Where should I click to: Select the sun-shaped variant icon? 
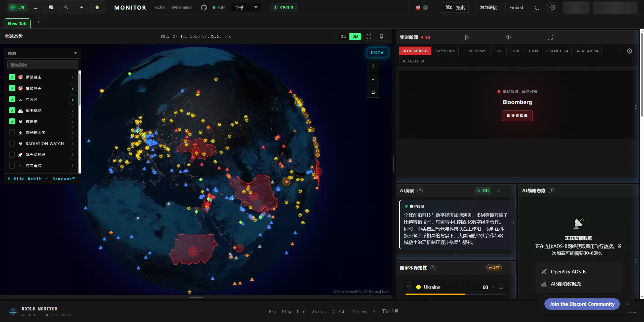(97, 8)
